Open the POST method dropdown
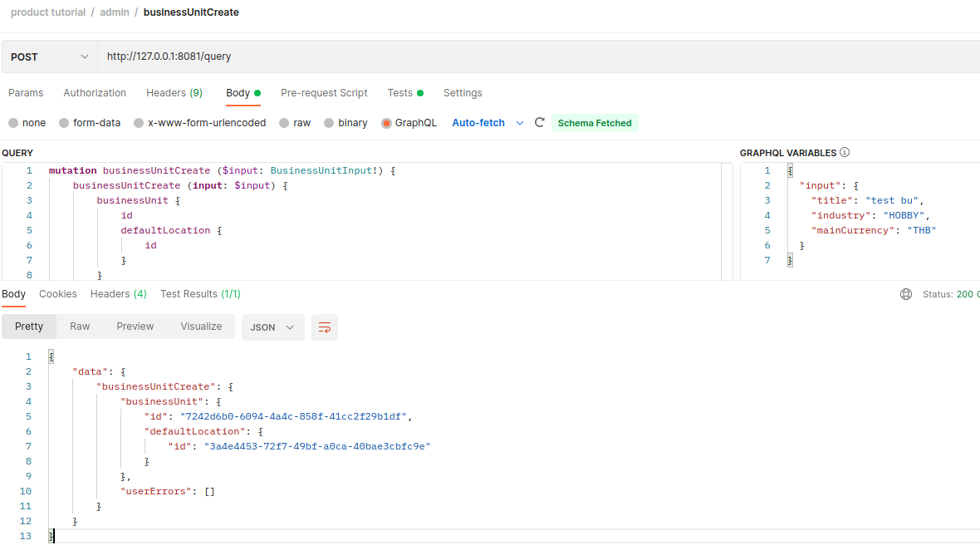The height and width of the screenshot is (560, 980). pos(49,57)
